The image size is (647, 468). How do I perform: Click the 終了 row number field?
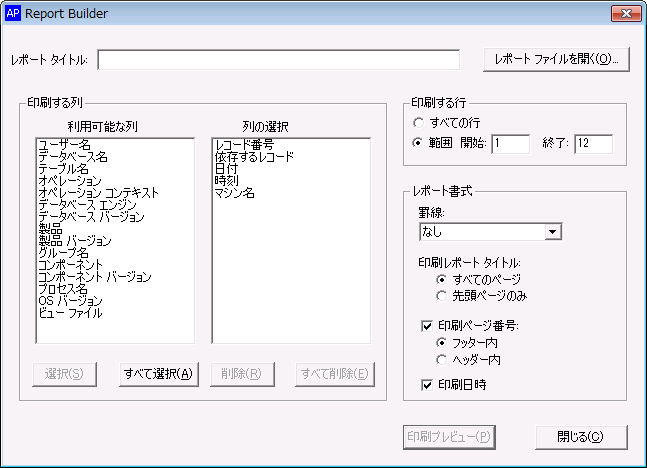click(592, 144)
